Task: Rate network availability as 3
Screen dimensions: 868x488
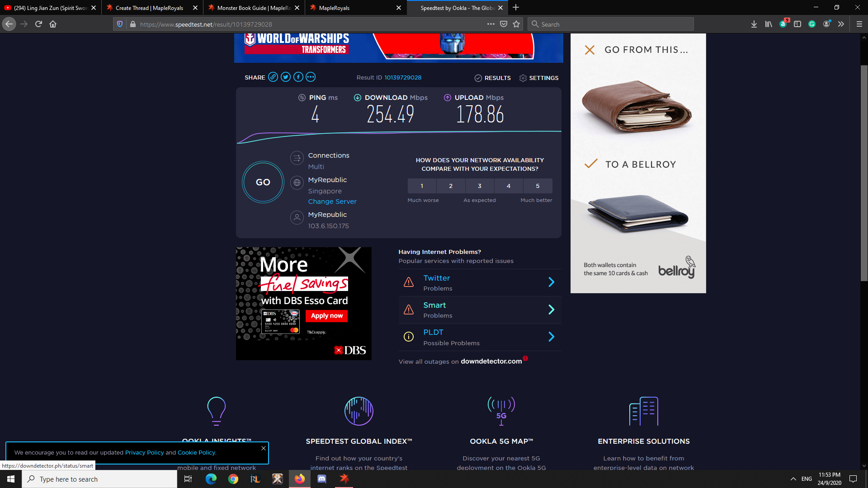Action: tap(480, 186)
